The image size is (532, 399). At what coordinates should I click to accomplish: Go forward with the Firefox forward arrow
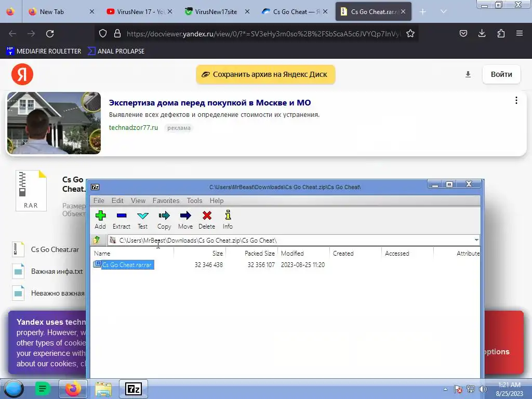(31, 34)
